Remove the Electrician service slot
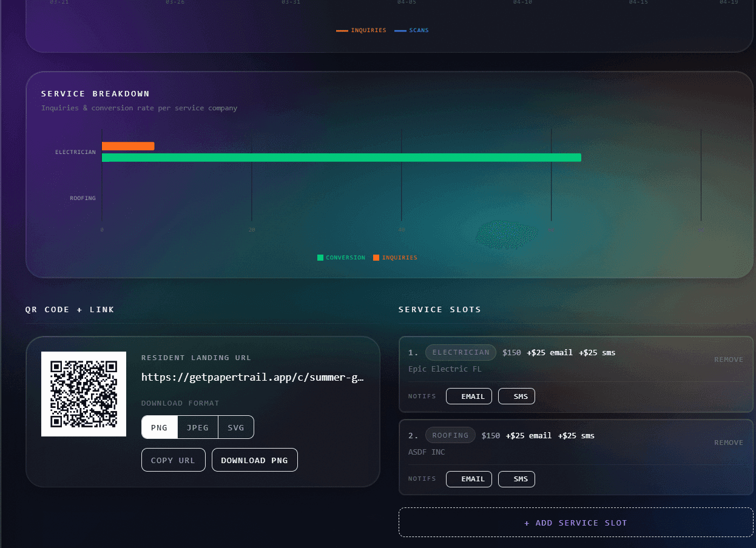 tap(729, 359)
